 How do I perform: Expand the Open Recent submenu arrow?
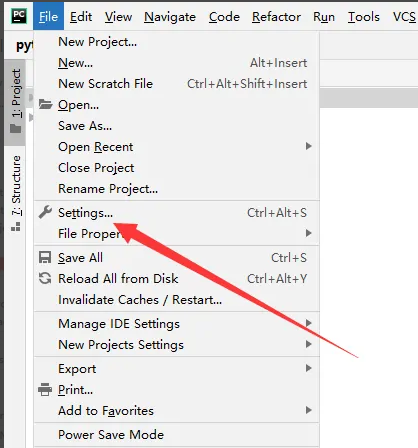309,146
